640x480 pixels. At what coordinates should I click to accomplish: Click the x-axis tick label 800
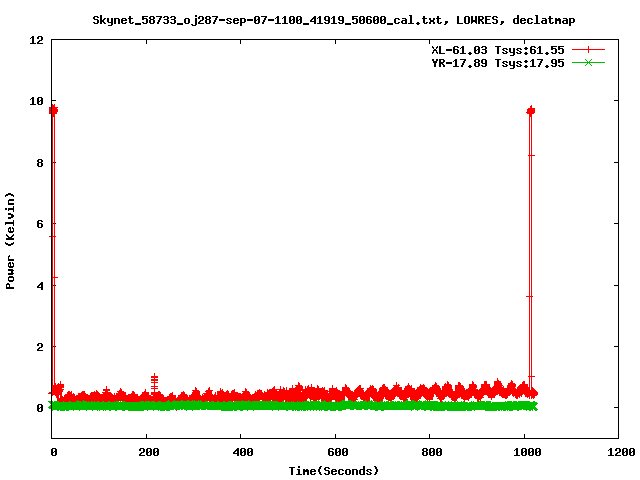[x=432, y=452]
